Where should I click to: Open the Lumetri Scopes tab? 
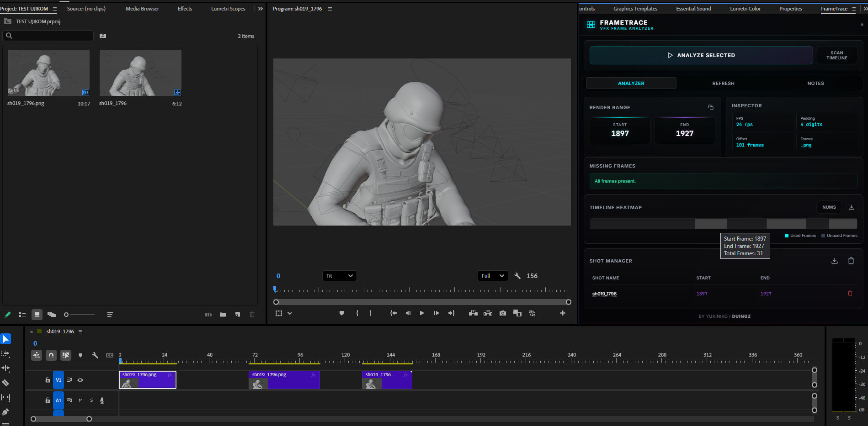(x=228, y=9)
